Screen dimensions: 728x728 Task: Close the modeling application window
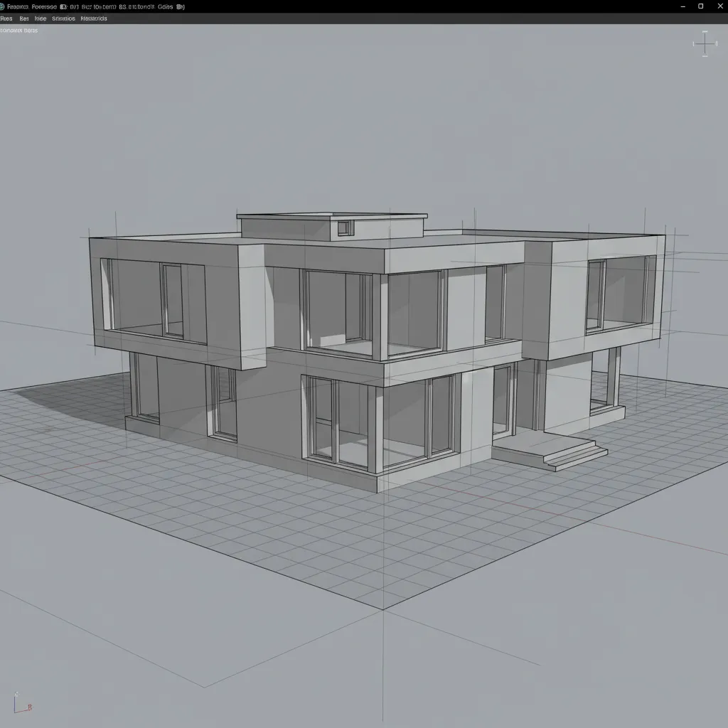coord(720,6)
